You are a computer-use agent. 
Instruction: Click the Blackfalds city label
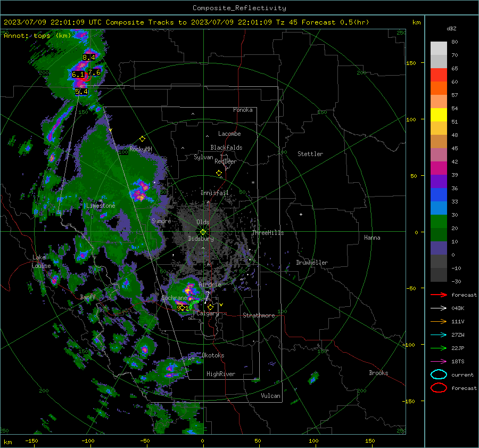pyautogui.click(x=226, y=148)
